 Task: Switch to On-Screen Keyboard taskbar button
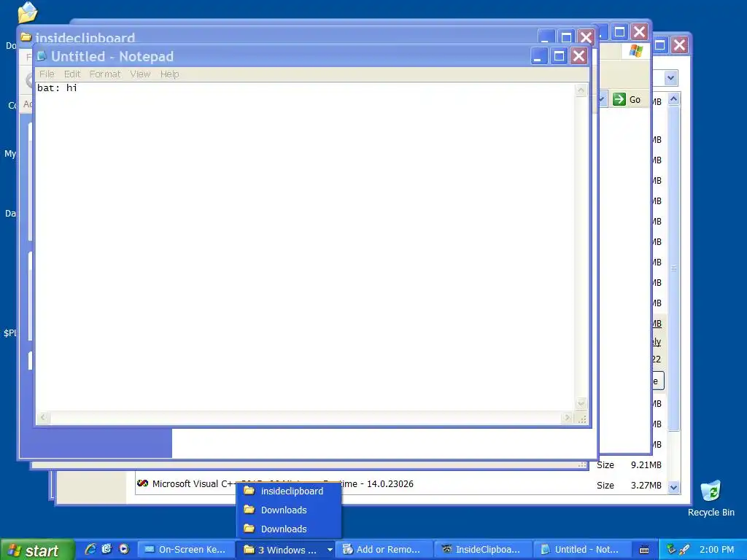[186, 550]
